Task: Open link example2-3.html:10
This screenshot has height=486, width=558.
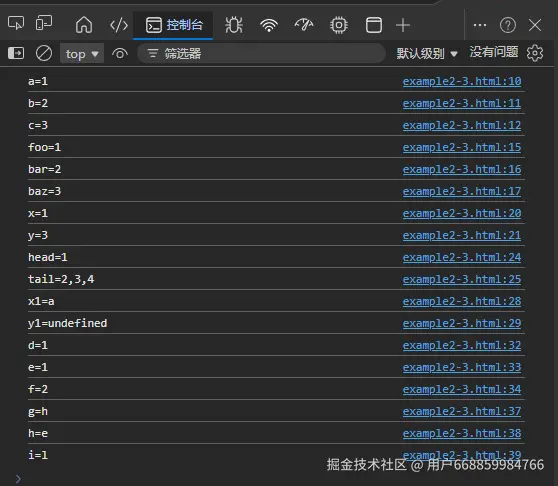Action: [x=462, y=81]
